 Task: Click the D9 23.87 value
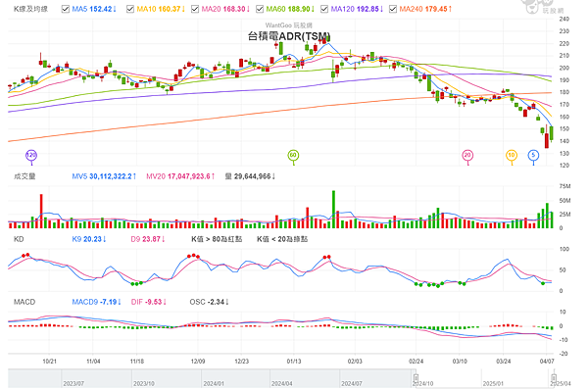point(148,239)
